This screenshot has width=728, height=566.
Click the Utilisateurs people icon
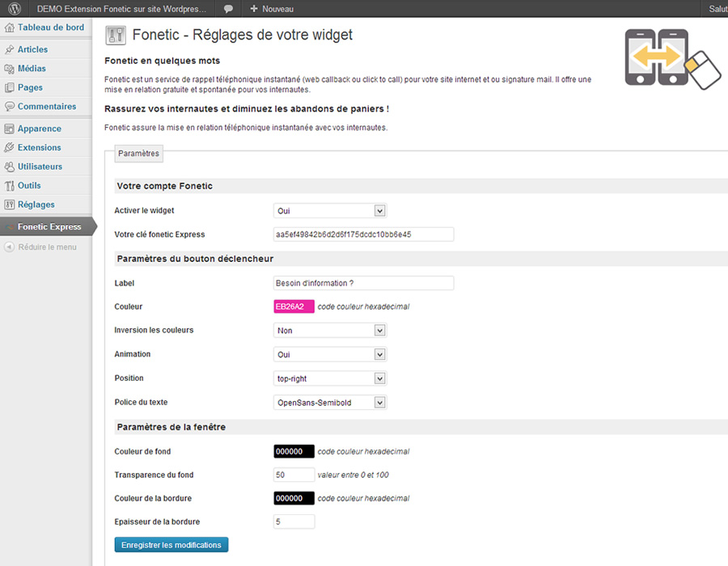click(x=9, y=167)
